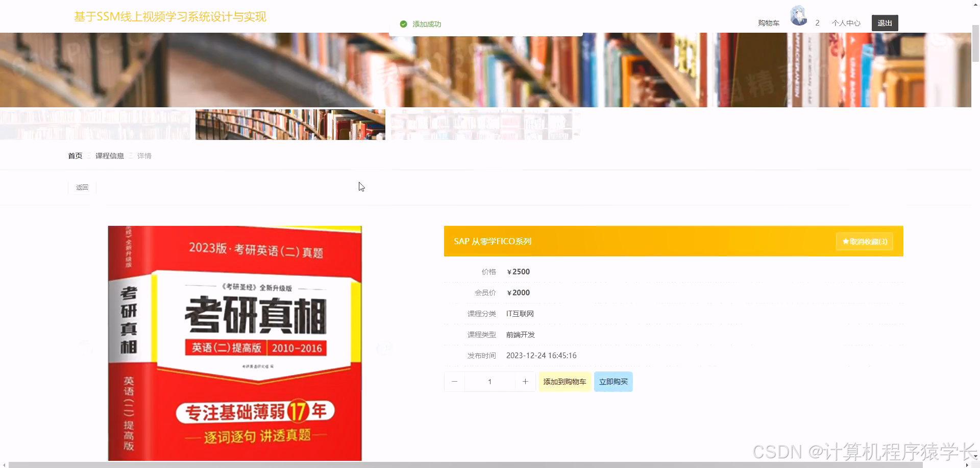980x468 pixels.
Task: Increase quantity with plus button
Action: [x=525, y=382]
